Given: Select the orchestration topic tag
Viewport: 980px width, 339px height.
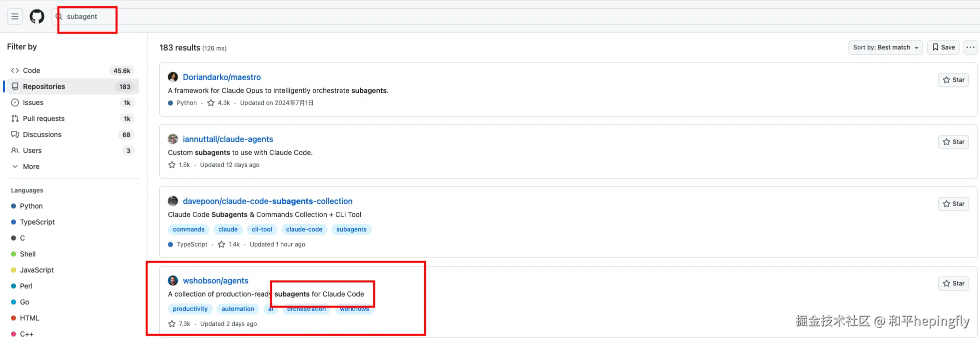Looking at the screenshot, I should click(x=306, y=309).
